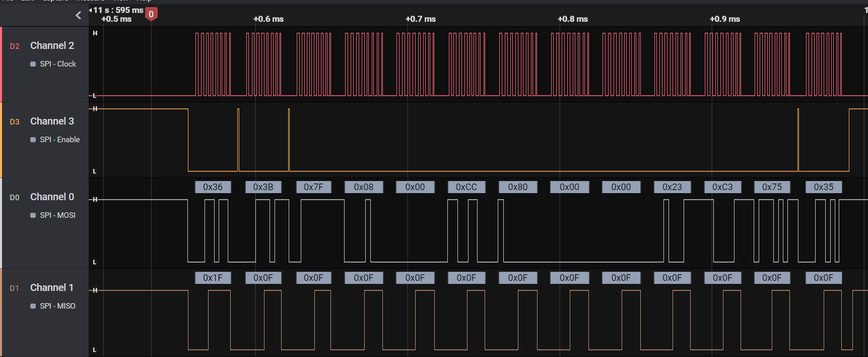This screenshot has width=868, height=357.
Task: Click the D1 channel identifier
Action: pos(14,288)
